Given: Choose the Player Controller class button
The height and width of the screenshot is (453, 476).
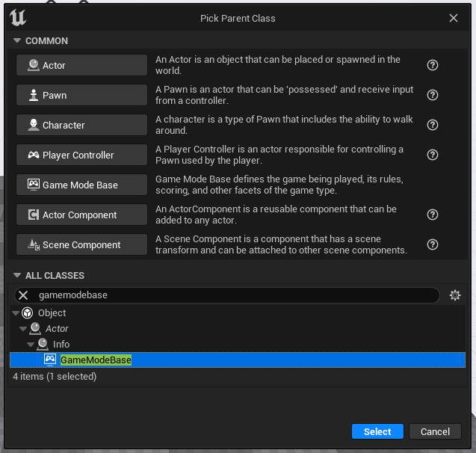Looking at the screenshot, I should [x=81, y=155].
